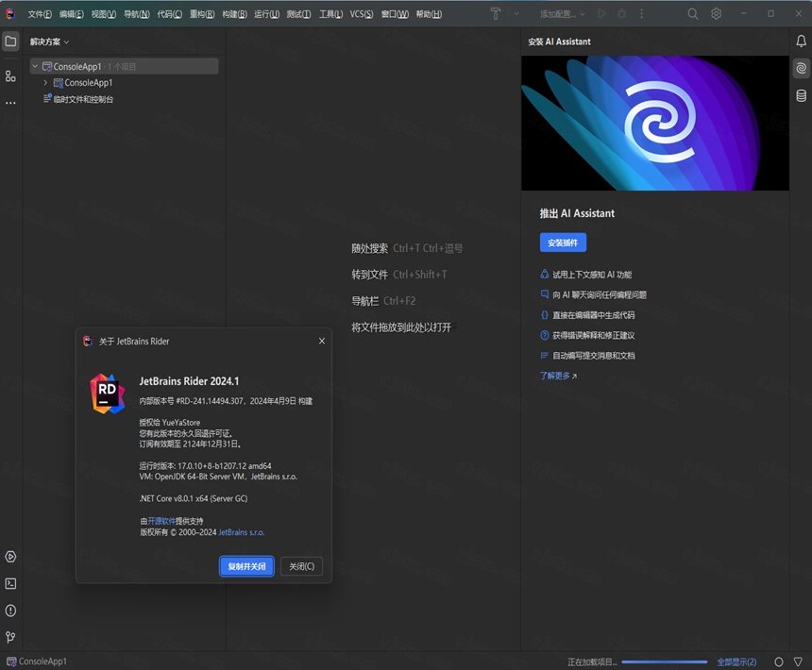This screenshot has width=812, height=670.
Task: Click the build hammer icon
Action: pyautogui.click(x=496, y=14)
